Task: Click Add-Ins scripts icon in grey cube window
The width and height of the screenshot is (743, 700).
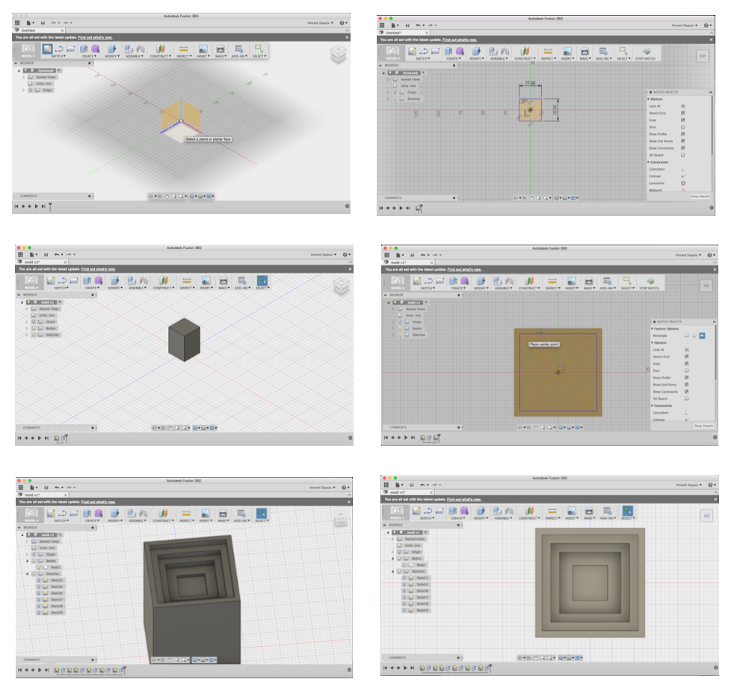Action: [241, 280]
